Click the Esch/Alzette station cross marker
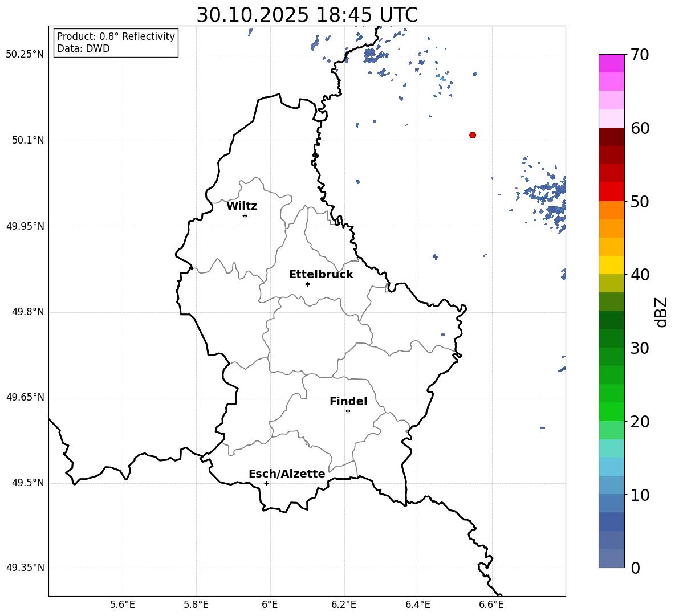Screen dimensions: 675x616 click(266, 483)
